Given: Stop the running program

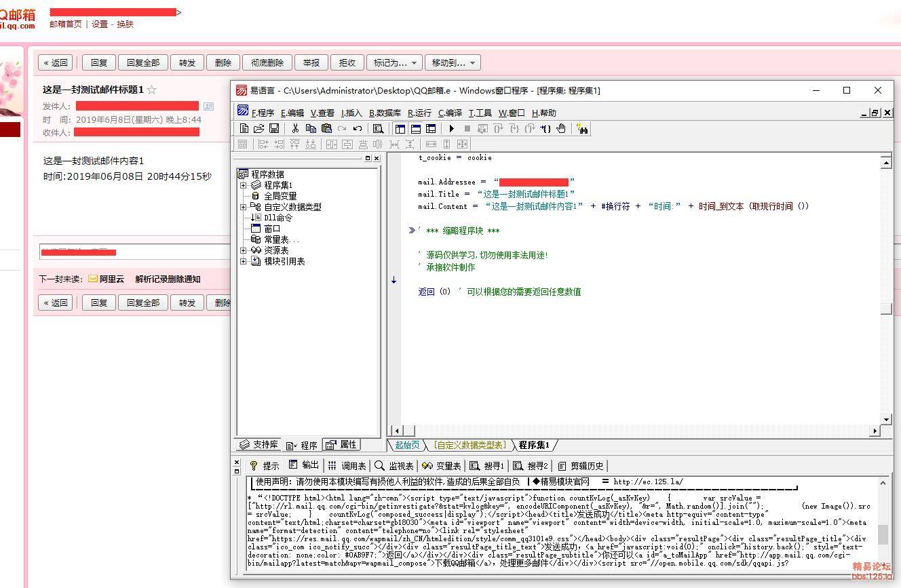Looking at the screenshot, I should (x=467, y=128).
